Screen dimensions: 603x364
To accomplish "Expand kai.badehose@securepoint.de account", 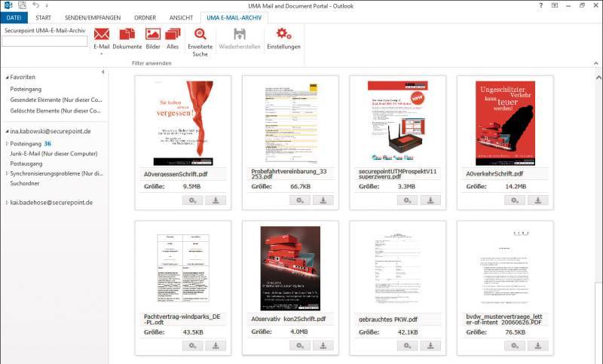I will coord(7,203).
